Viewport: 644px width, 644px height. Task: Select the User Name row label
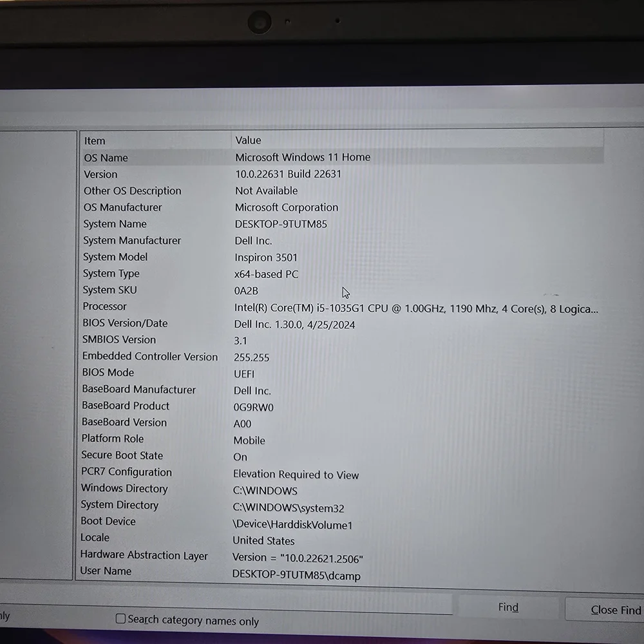(x=106, y=571)
